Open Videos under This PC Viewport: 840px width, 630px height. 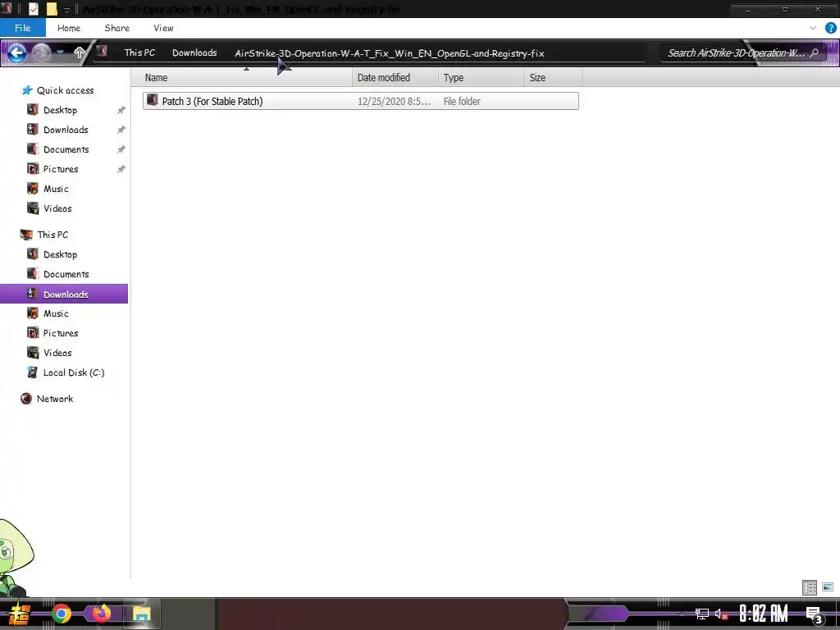[x=57, y=353]
